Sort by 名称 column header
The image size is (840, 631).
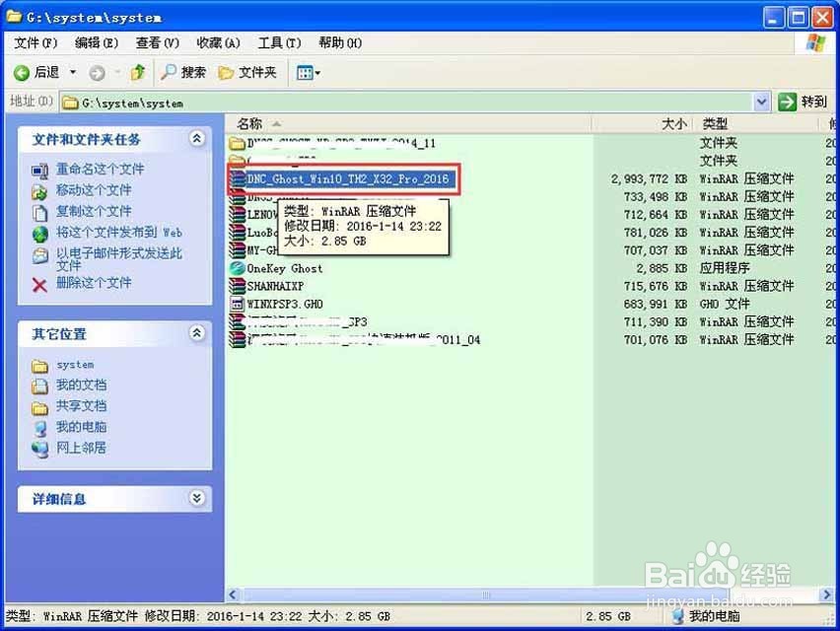[x=408, y=124]
